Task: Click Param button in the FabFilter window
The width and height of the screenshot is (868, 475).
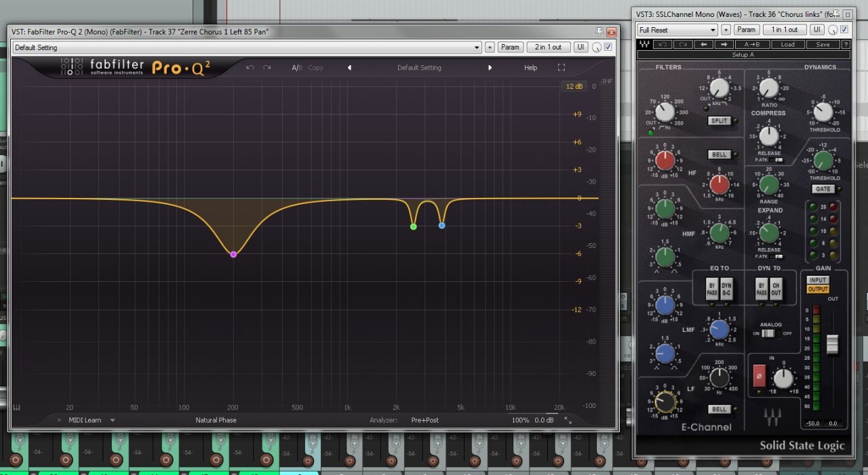Action: pyautogui.click(x=510, y=47)
